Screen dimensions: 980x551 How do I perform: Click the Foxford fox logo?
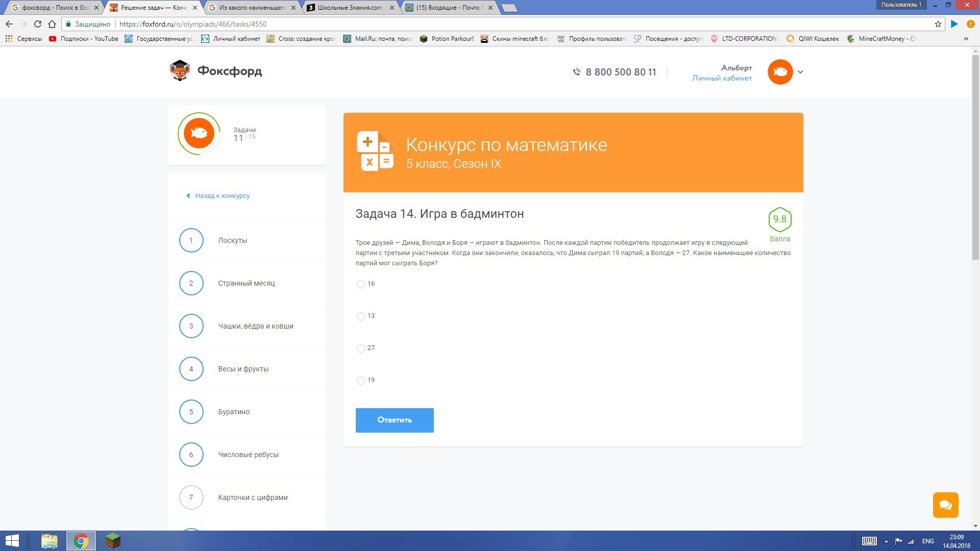[180, 71]
